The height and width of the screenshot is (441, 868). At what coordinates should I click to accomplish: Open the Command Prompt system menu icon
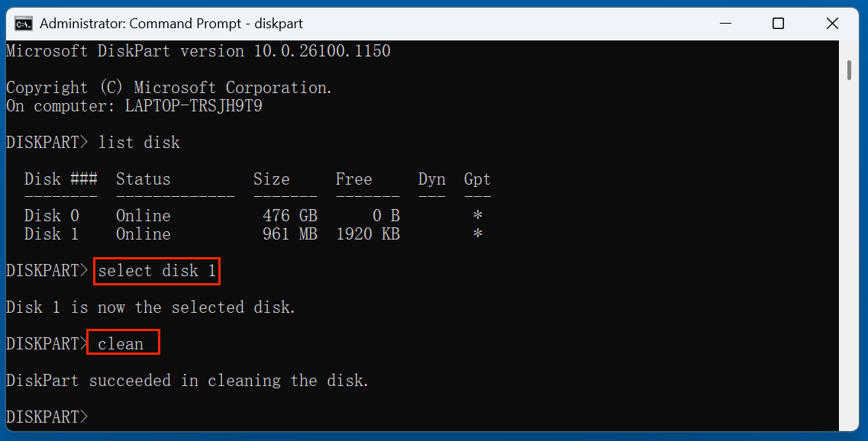point(22,23)
